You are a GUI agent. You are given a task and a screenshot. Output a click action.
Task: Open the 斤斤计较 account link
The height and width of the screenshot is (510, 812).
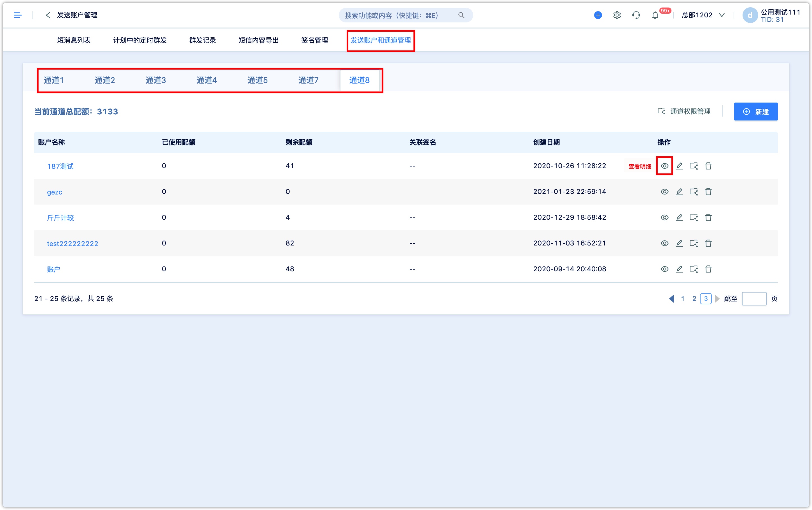[60, 217]
